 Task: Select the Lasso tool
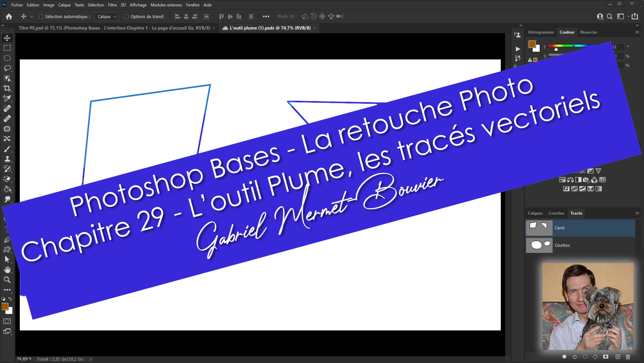click(x=7, y=68)
